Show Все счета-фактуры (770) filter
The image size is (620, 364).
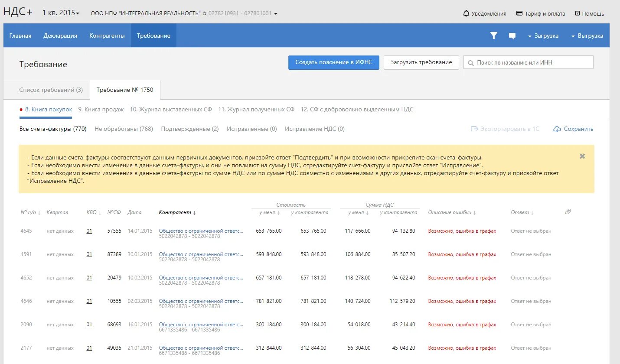click(53, 129)
